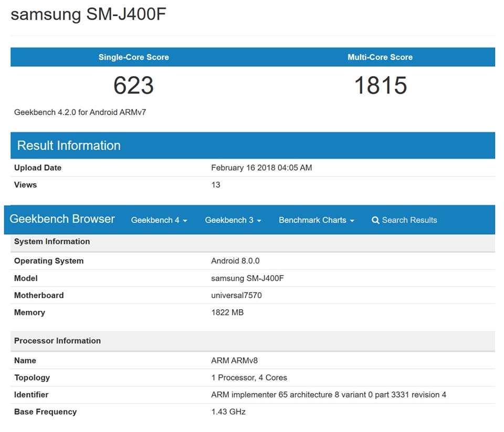Screen dimensions: 504x432
Task: Click the Views value 13
Action: point(216,185)
